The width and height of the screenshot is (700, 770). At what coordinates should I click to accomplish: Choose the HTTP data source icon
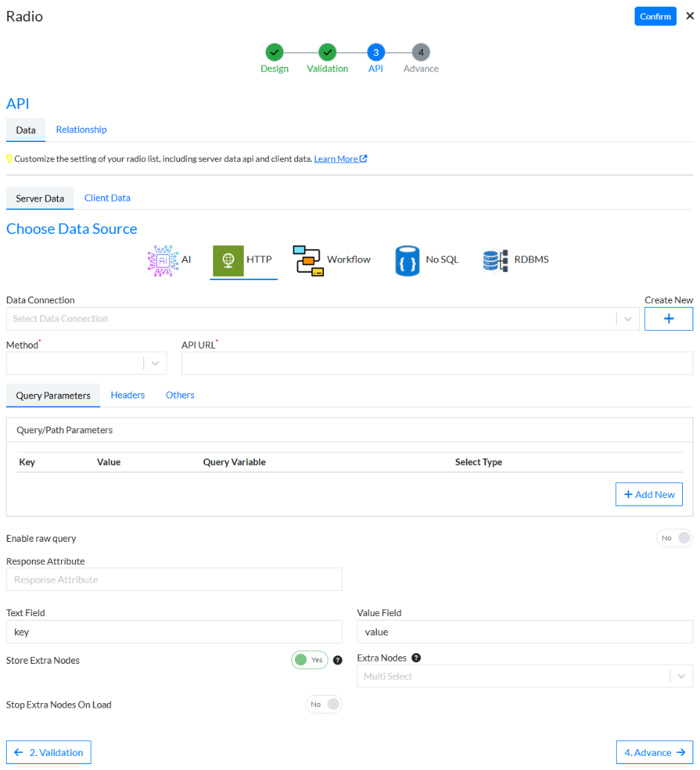[x=228, y=260]
